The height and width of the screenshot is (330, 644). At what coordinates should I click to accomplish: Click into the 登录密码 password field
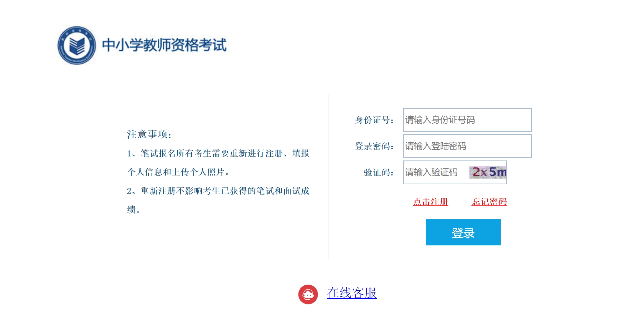pos(467,146)
